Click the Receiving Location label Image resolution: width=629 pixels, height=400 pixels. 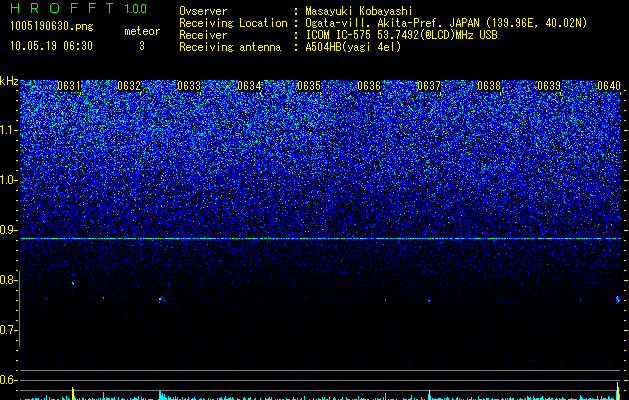(x=233, y=23)
